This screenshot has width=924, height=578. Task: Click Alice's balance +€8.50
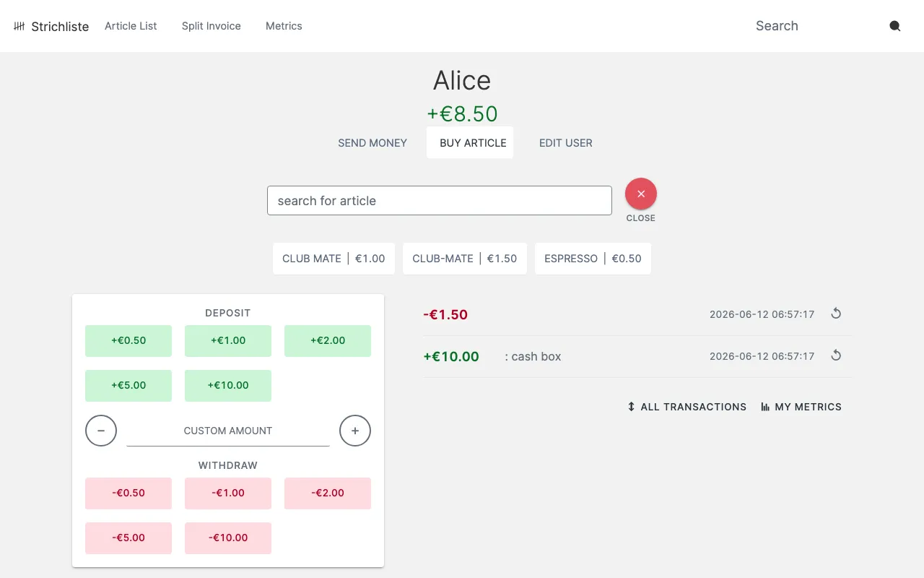tap(462, 114)
